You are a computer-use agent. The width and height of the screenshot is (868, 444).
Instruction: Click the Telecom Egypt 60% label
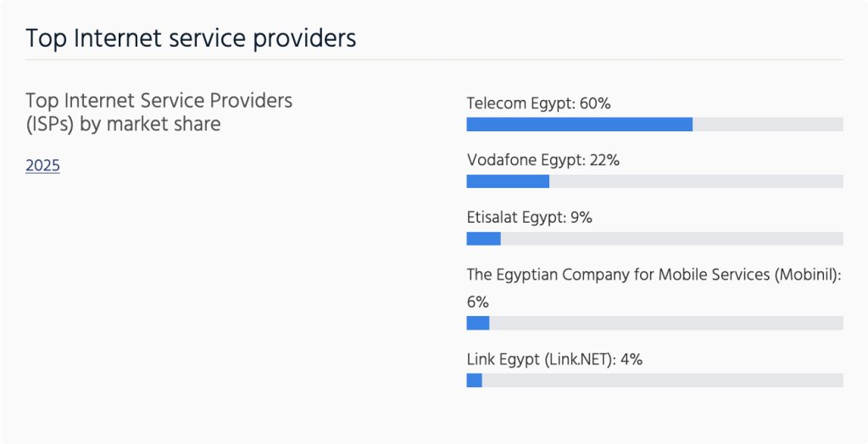[538, 103]
